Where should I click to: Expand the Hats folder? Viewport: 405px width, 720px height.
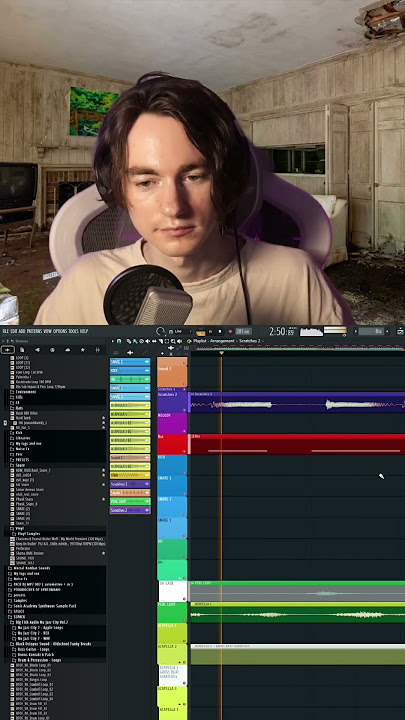click(x=19, y=408)
